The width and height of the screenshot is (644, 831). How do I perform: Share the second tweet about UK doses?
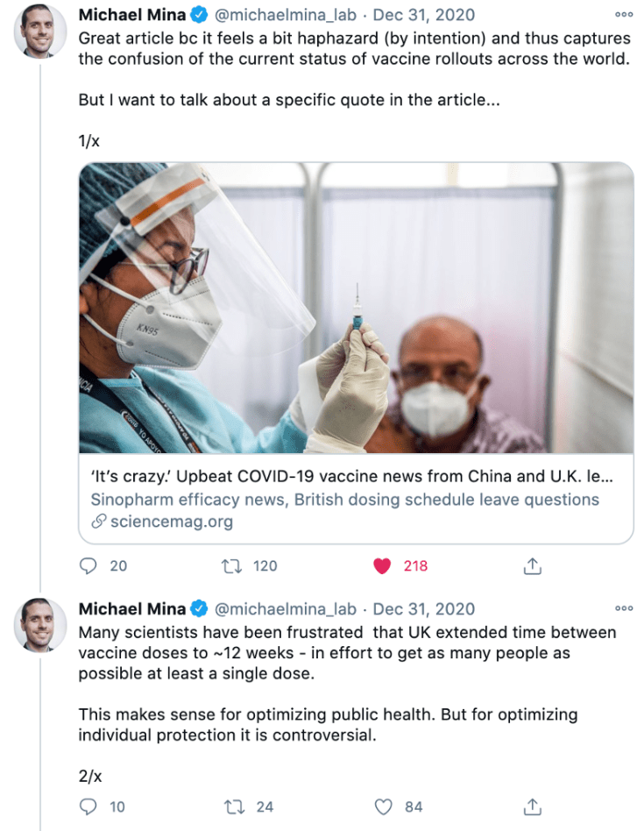click(x=532, y=806)
